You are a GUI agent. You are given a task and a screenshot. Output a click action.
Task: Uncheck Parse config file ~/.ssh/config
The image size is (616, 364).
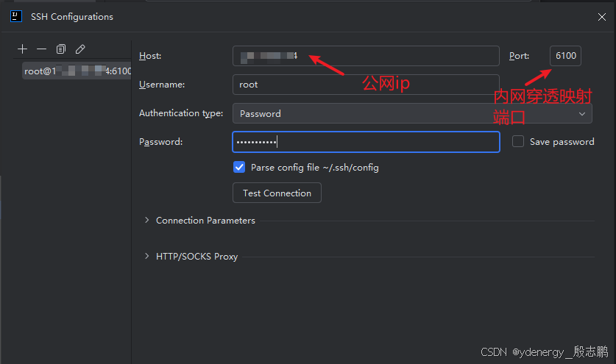point(239,167)
